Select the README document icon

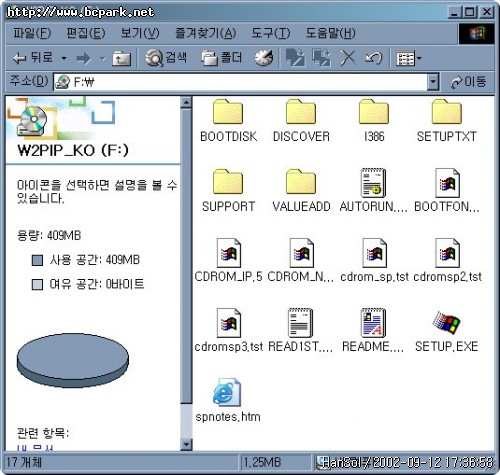[374, 323]
